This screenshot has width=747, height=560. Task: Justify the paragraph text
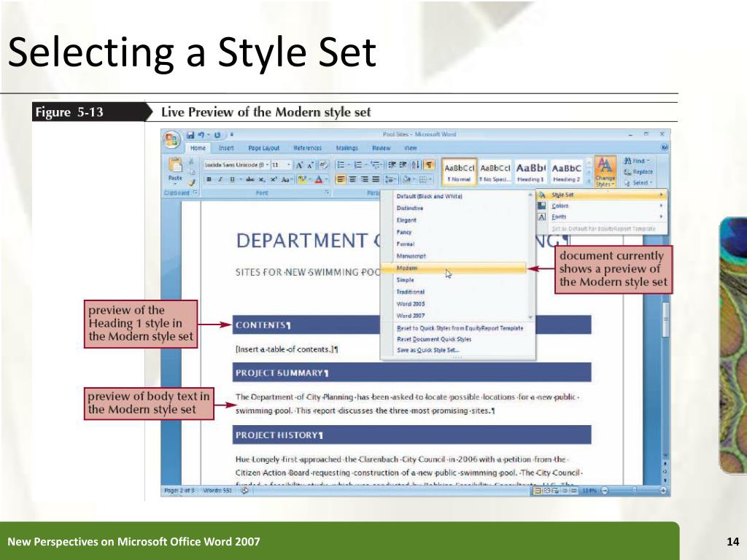pyautogui.click(x=376, y=179)
